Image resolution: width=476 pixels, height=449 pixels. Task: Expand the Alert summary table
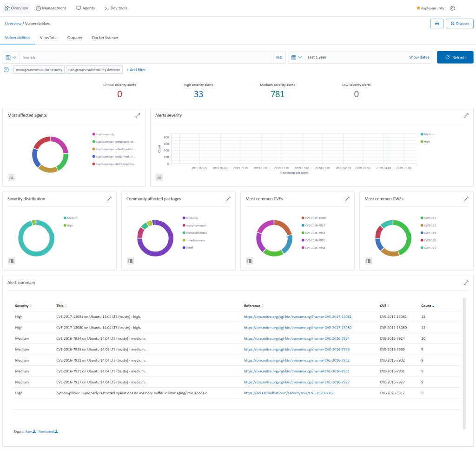coord(466,283)
